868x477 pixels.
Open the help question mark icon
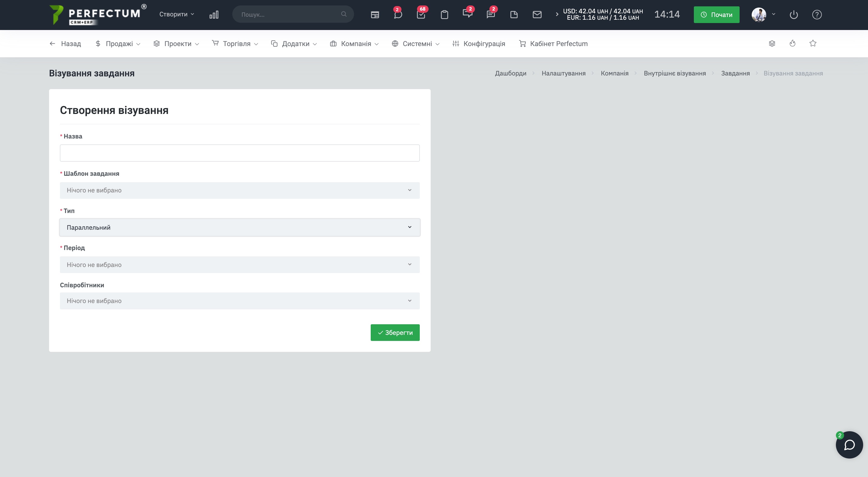tap(817, 15)
